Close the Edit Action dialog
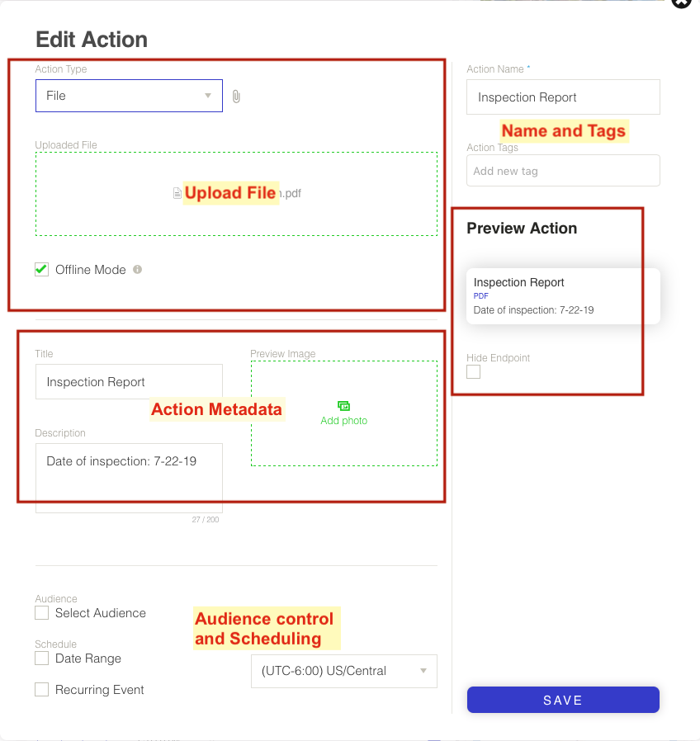 (x=682, y=2)
